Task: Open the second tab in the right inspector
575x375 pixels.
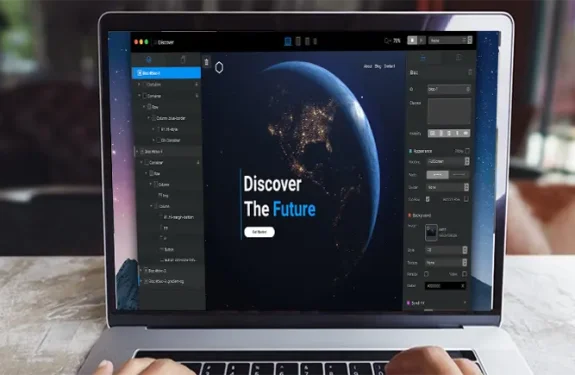Action: (x=458, y=58)
